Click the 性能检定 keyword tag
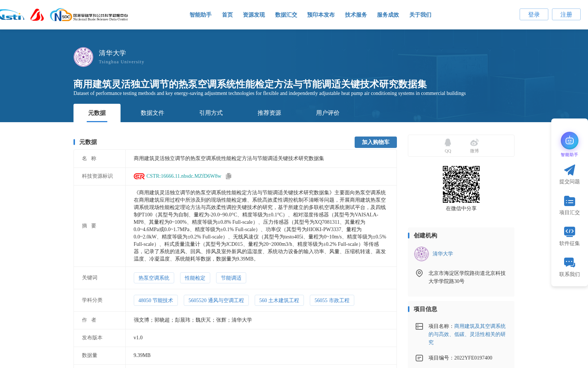 pos(195,278)
